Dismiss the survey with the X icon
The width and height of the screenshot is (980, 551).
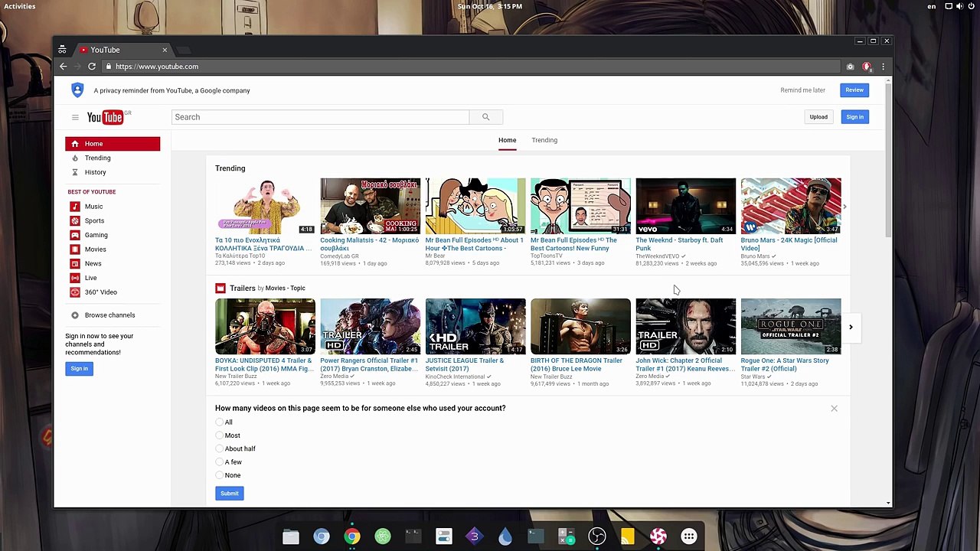[834, 409]
